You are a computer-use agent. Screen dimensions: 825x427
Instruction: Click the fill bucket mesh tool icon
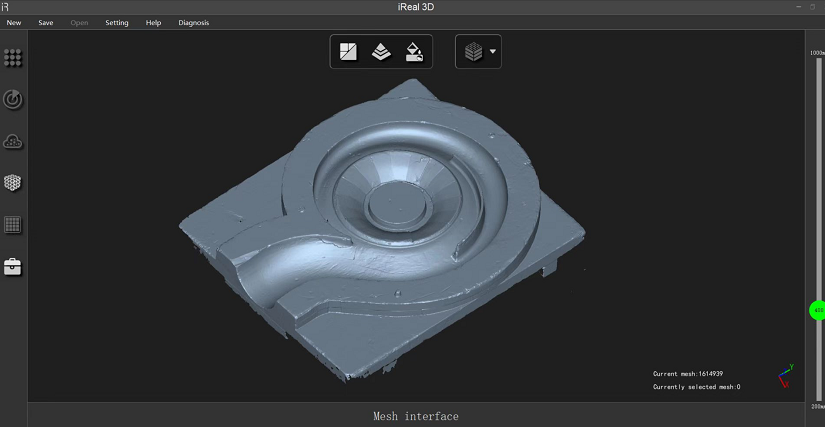point(415,52)
